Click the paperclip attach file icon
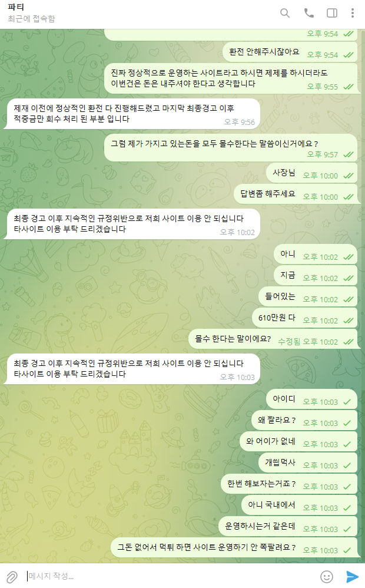The width and height of the screenshot is (365, 588). pos(12,576)
